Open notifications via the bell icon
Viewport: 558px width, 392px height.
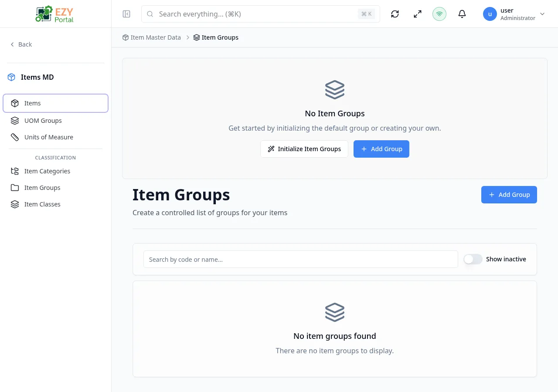(462, 14)
